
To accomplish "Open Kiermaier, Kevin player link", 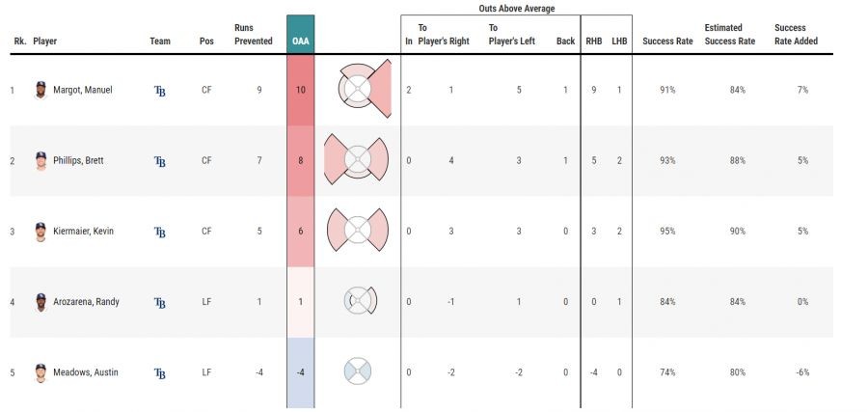I will pyautogui.click(x=85, y=232).
